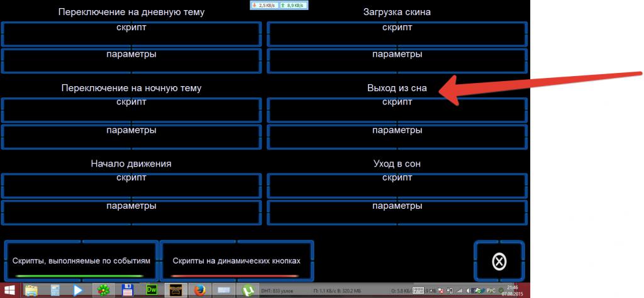
Task: Choose the 'параметры' field under 'Начало движения'
Action: [131, 212]
